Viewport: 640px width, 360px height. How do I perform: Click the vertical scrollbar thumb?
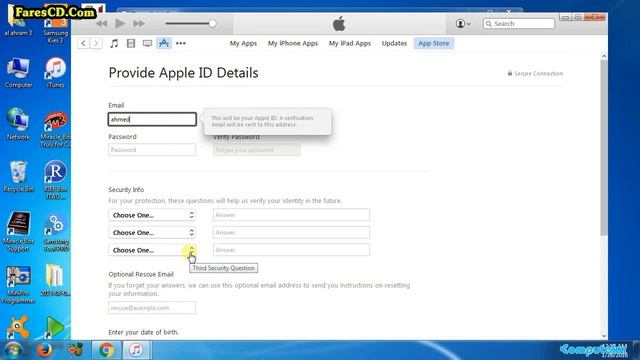[x=604, y=148]
